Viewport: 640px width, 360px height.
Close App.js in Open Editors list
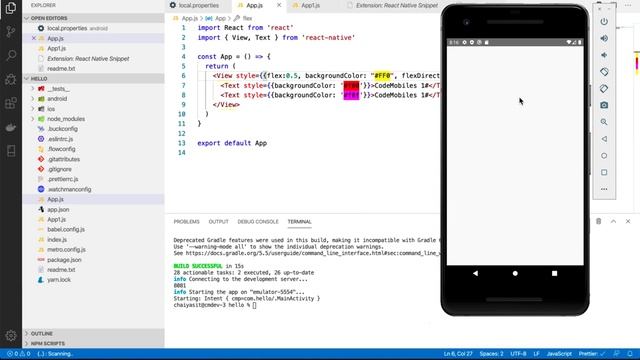point(34,38)
